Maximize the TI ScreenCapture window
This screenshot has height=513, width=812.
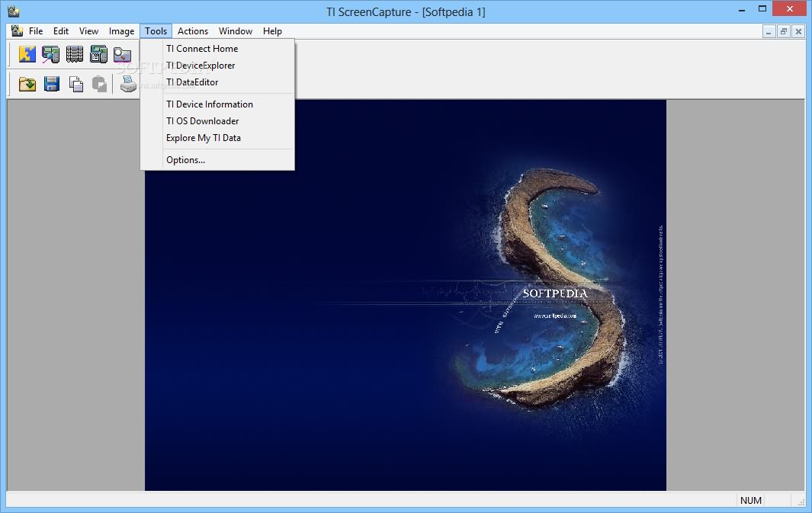(762, 9)
